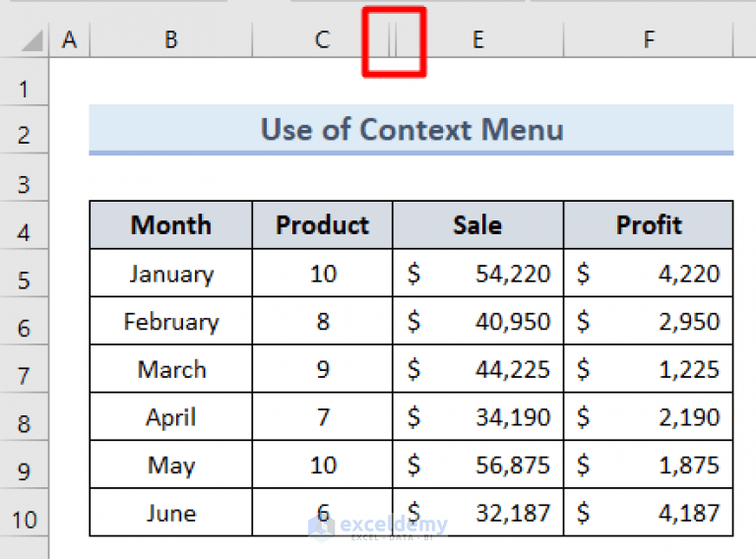Select March's product cell showing 9
Screen dimensions: 756x559
point(322,369)
